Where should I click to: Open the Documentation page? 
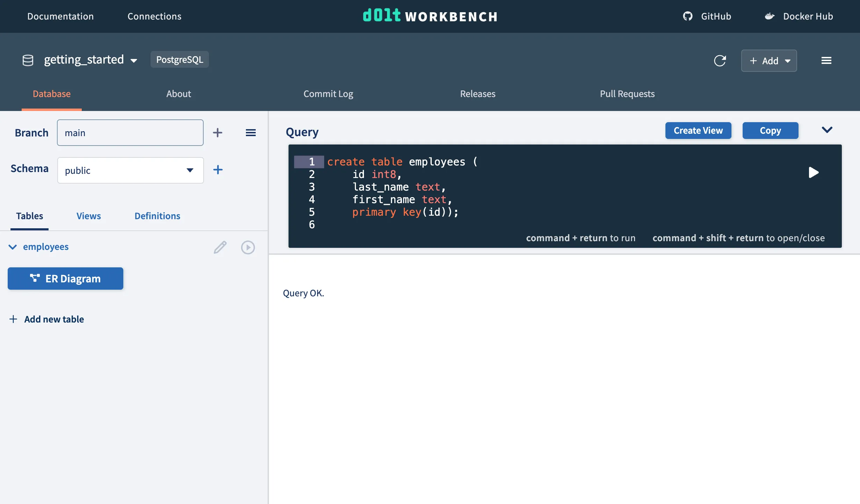[60, 16]
